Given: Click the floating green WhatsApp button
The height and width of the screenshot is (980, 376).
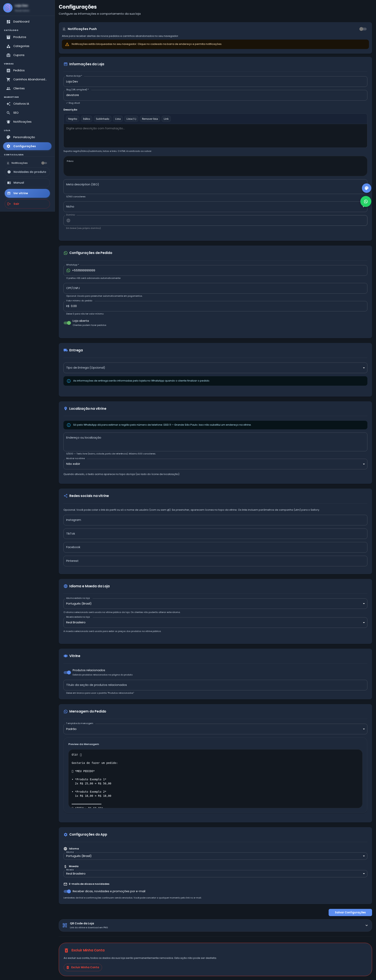Looking at the screenshot, I should pos(366,202).
